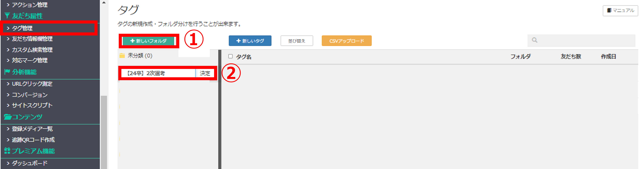Expand the 友だち情報欄管理 entry
644x169 pixels.
point(32,39)
